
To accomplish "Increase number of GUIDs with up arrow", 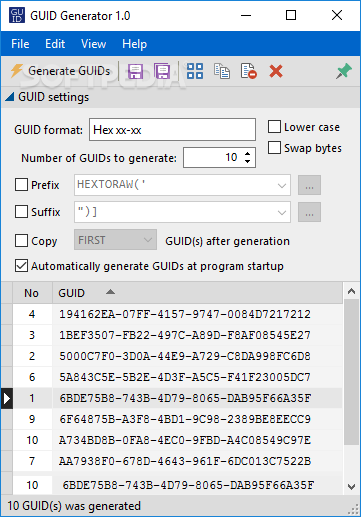I will point(247,154).
